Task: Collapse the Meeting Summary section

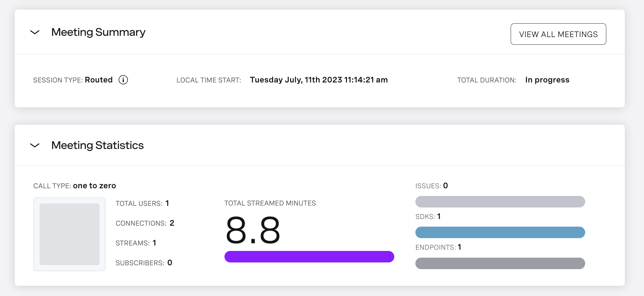Action: click(x=35, y=32)
